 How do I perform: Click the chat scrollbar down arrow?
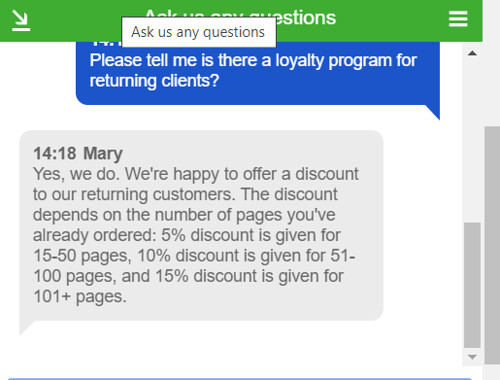pyautogui.click(x=472, y=357)
